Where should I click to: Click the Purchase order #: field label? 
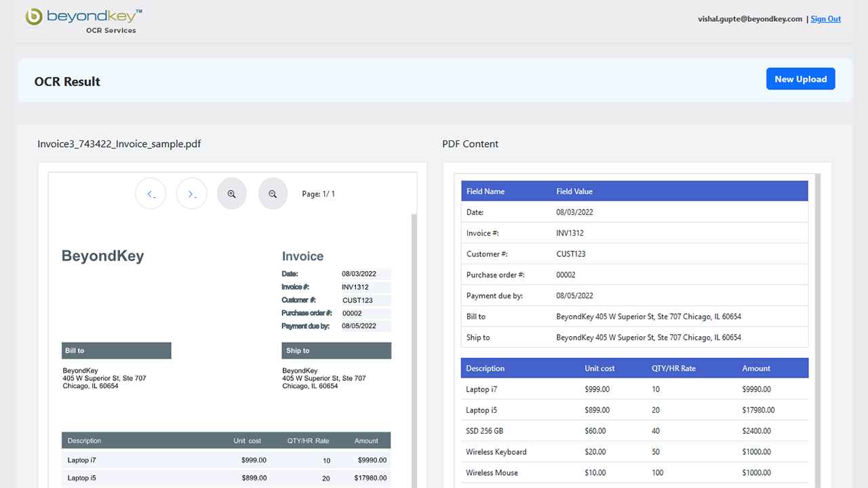pyautogui.click(x=496, y=275)
